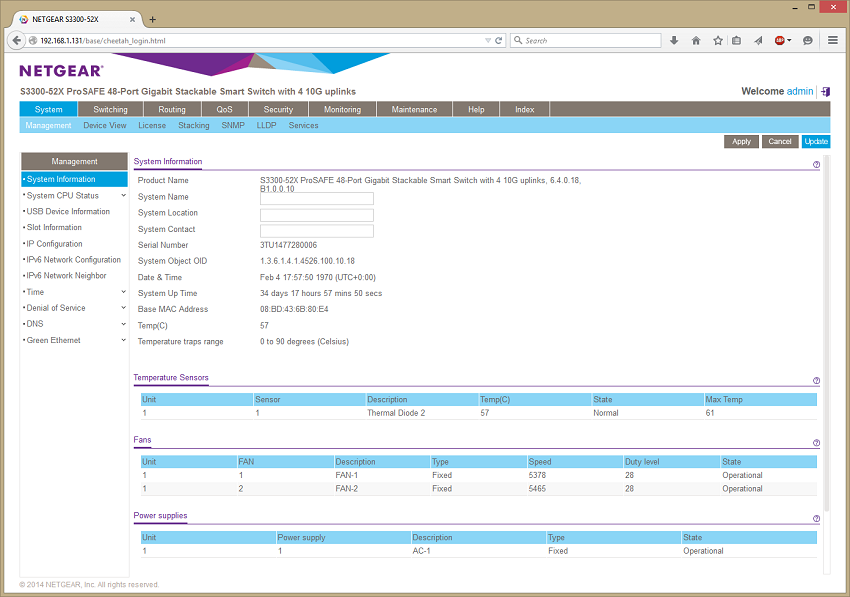Open IPv6 Network Neighbor page
This screenshot has height=597, width=850.
(x=67, y=275)
